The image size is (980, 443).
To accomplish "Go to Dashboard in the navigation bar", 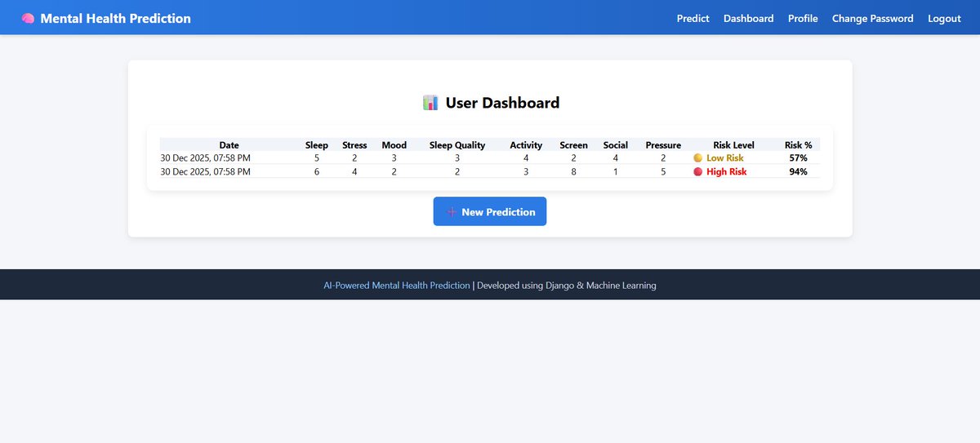I will 749,18.
